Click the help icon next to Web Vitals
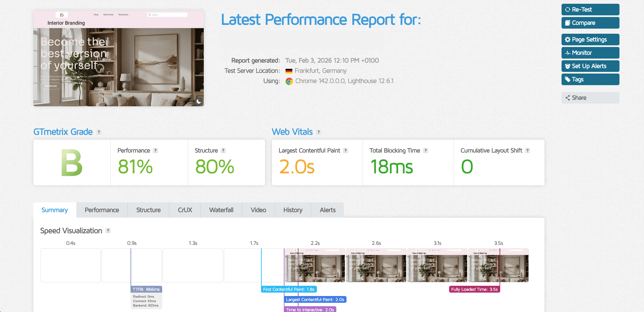Screen dimensions: 644x312 (x=319, y=132)
